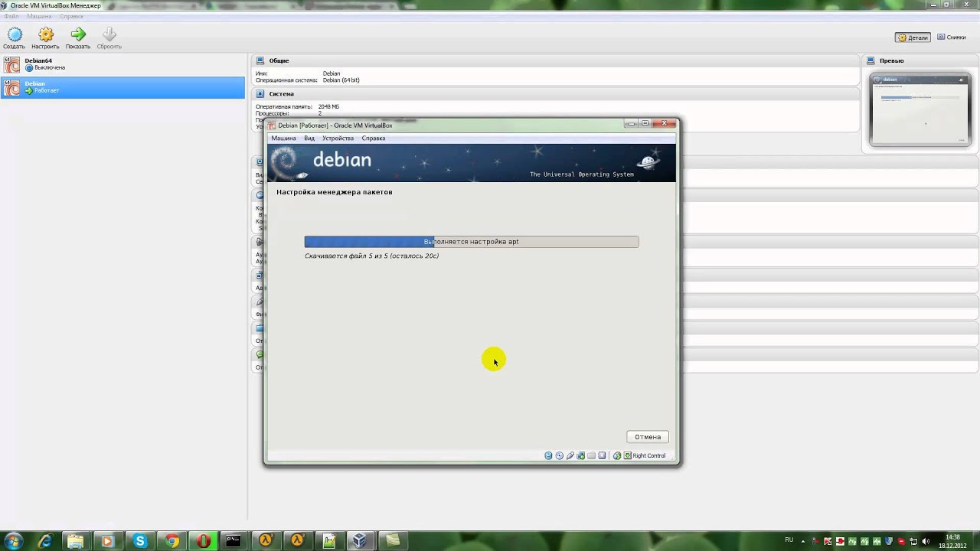Viewport: 980px width, 551px height.
Task: Click the greyed Сбросить toolbar icon
Action: [109, 34]
